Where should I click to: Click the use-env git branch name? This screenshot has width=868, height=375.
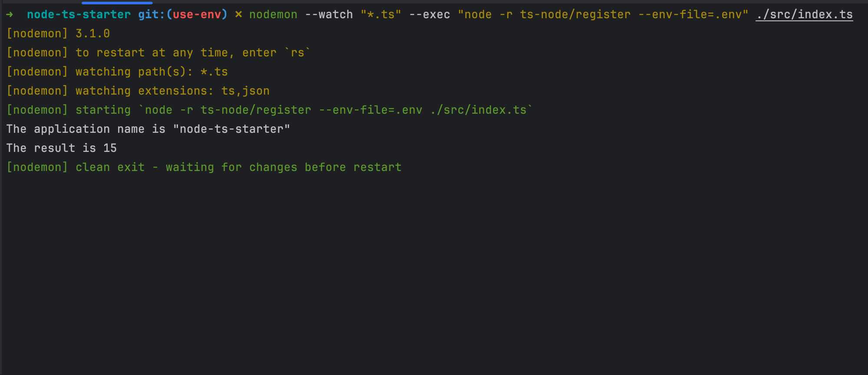197,15
